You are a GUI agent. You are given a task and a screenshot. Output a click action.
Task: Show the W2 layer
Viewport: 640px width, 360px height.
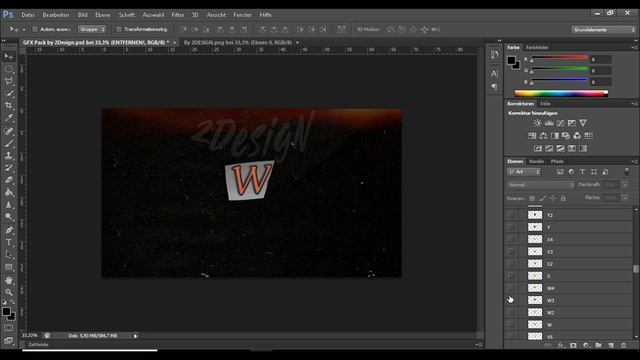(x=511, y=313)
